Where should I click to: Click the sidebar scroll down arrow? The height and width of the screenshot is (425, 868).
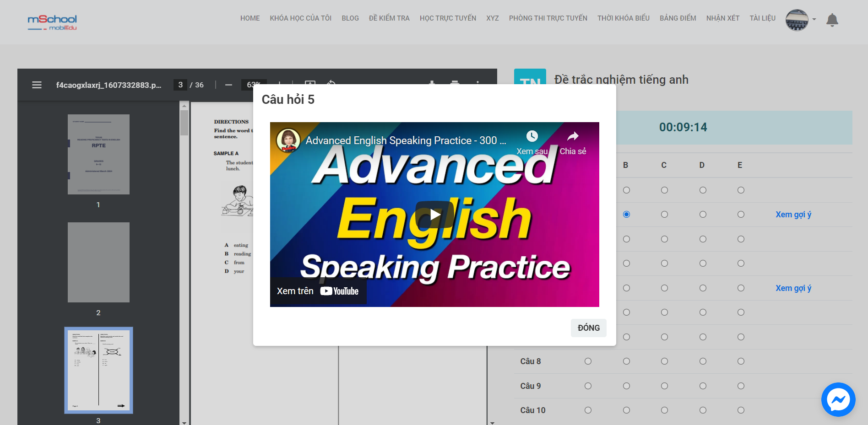click(x=184, y=422)
